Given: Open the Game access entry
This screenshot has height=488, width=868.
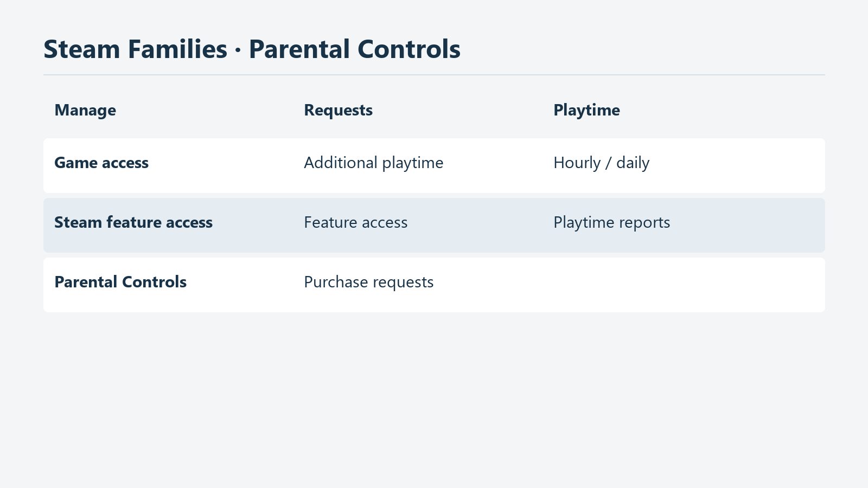Looking at the screenshot, I should tap(101, 163).
